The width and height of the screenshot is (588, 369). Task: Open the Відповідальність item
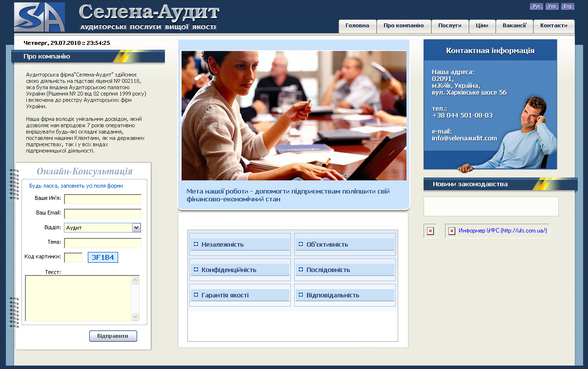(345, 295)
